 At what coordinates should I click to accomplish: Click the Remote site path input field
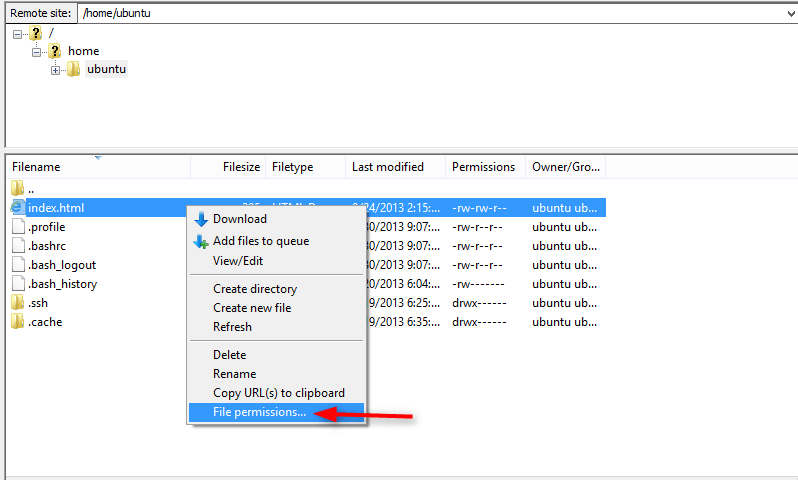pyautogui.click(x=430, y=11)
